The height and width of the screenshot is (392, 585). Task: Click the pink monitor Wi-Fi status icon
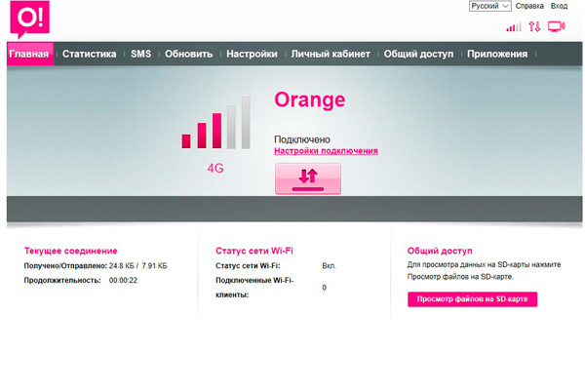point(557,27)
